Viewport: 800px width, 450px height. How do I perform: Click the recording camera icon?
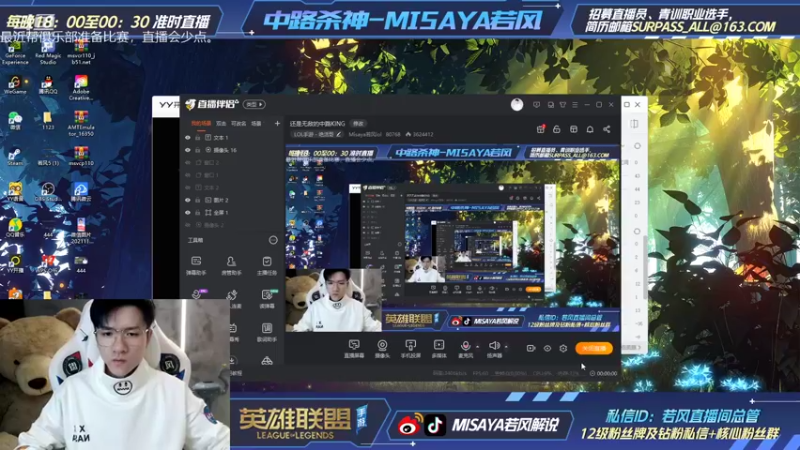point(531,348)
